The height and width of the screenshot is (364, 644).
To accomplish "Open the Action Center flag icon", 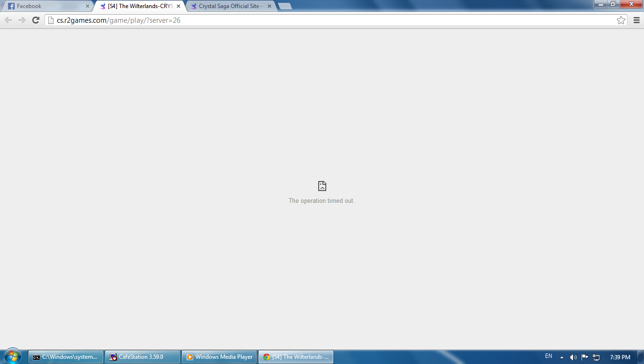I will 585,357.
